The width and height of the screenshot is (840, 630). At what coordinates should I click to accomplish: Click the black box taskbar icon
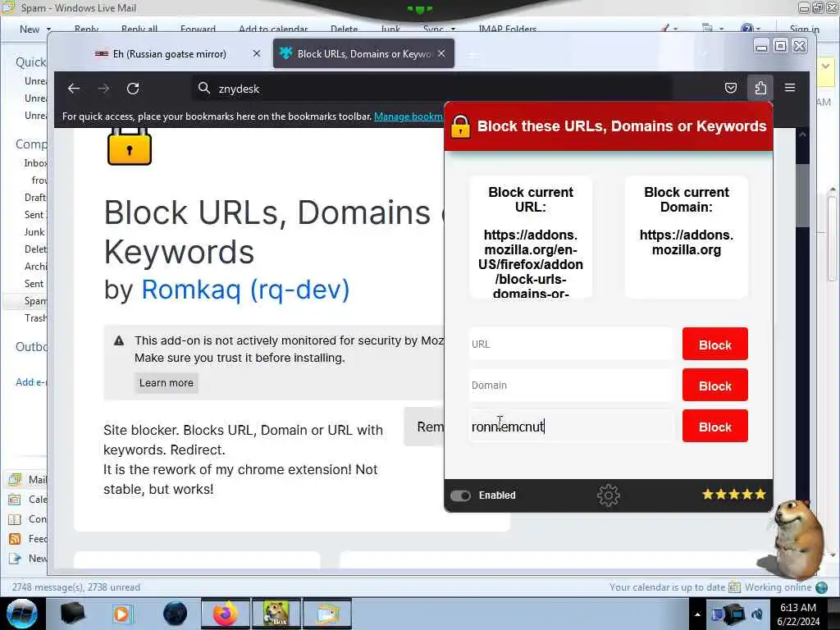72,614
